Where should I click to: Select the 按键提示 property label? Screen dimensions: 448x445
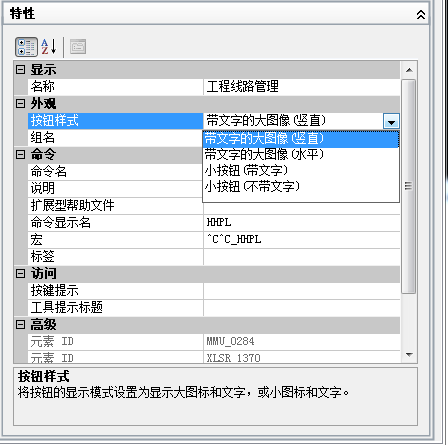[115, 291]
